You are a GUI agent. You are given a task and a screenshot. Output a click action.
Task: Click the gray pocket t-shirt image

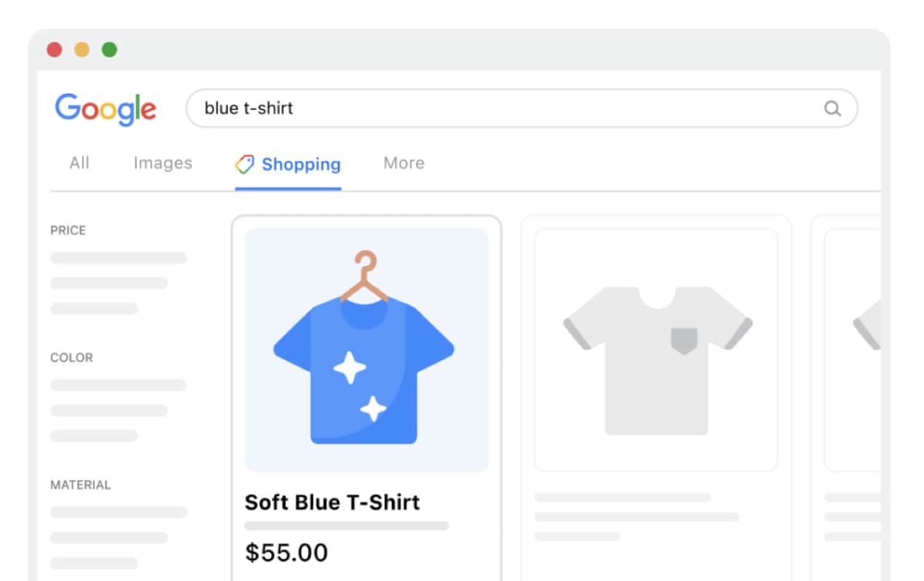(x=657, y=350)
